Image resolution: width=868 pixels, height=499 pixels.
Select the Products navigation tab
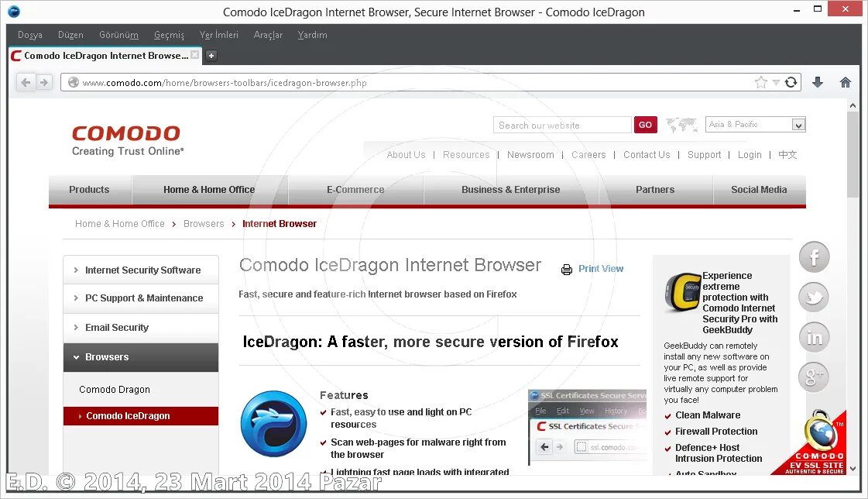[90, 190]
